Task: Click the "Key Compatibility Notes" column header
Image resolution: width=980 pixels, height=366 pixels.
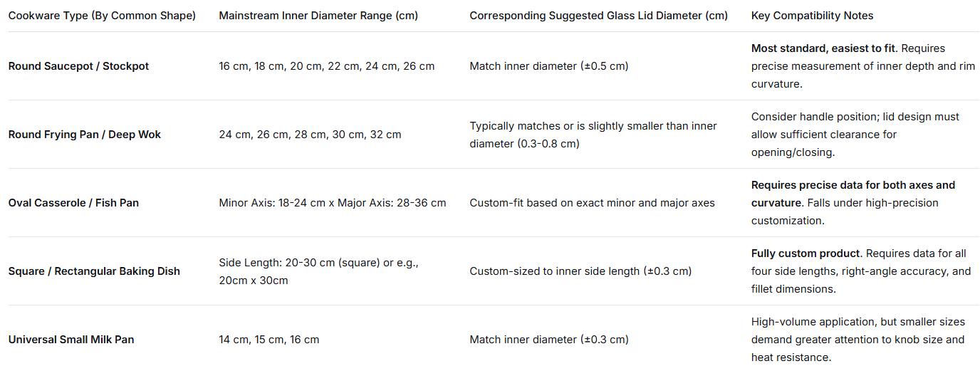Action: point(812,16)
